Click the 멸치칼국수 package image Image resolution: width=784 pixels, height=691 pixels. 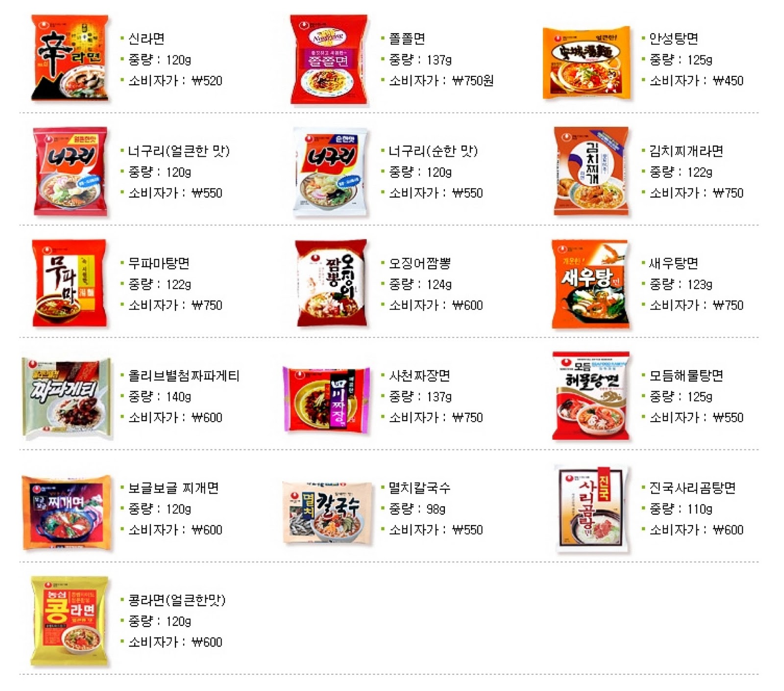coord(327,512)
